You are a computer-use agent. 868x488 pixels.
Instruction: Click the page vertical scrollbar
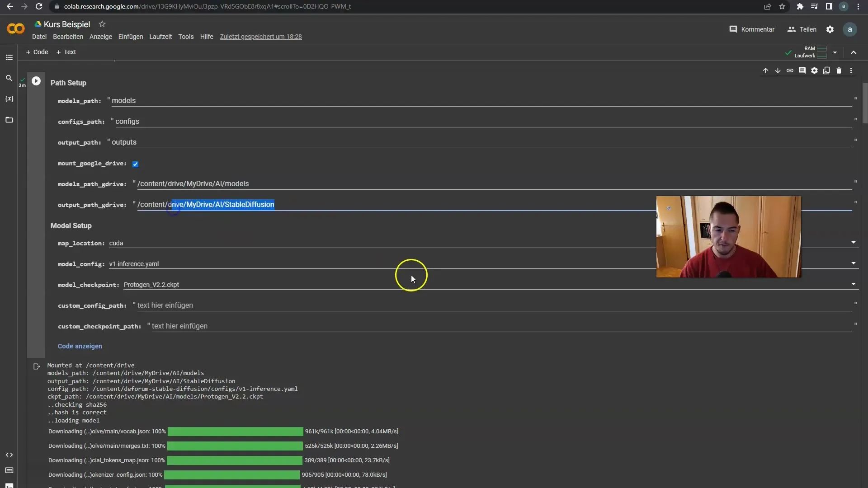point(865,103)
